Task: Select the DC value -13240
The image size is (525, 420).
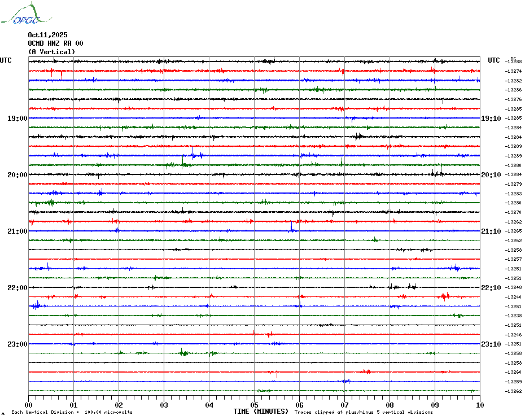Action: (514, 297)
